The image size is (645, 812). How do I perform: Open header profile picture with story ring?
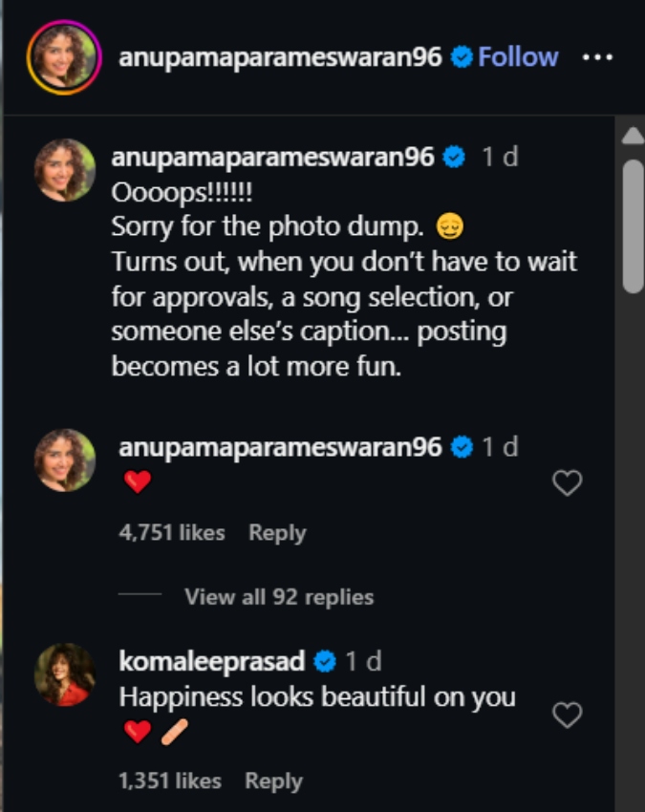click(64, 57)
